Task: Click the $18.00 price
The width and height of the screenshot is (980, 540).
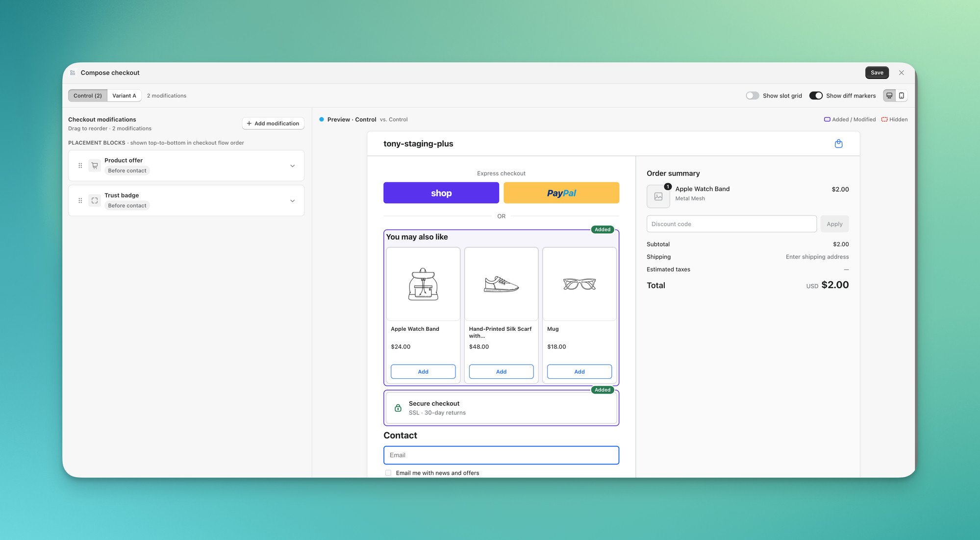Action: pyautogui.click(x=556, y=346)
